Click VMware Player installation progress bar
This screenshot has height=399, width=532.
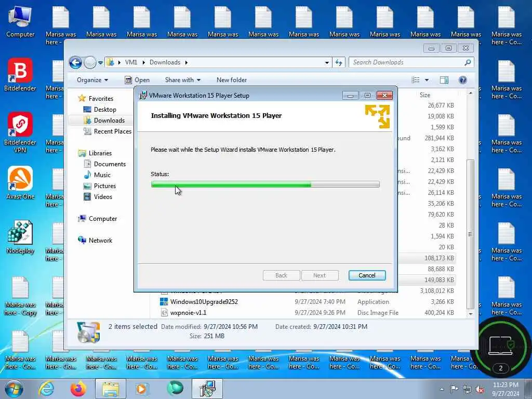[265, 184]
